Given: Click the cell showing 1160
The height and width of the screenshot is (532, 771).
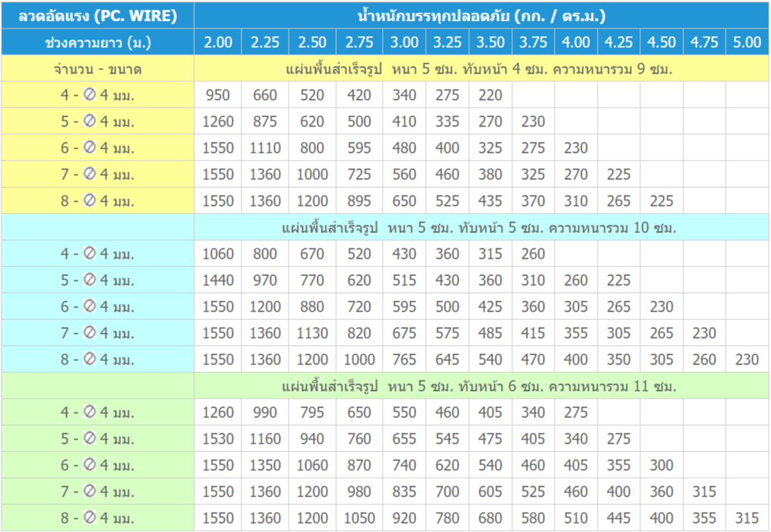Looking at the screenshot, I should click(265, 439).
